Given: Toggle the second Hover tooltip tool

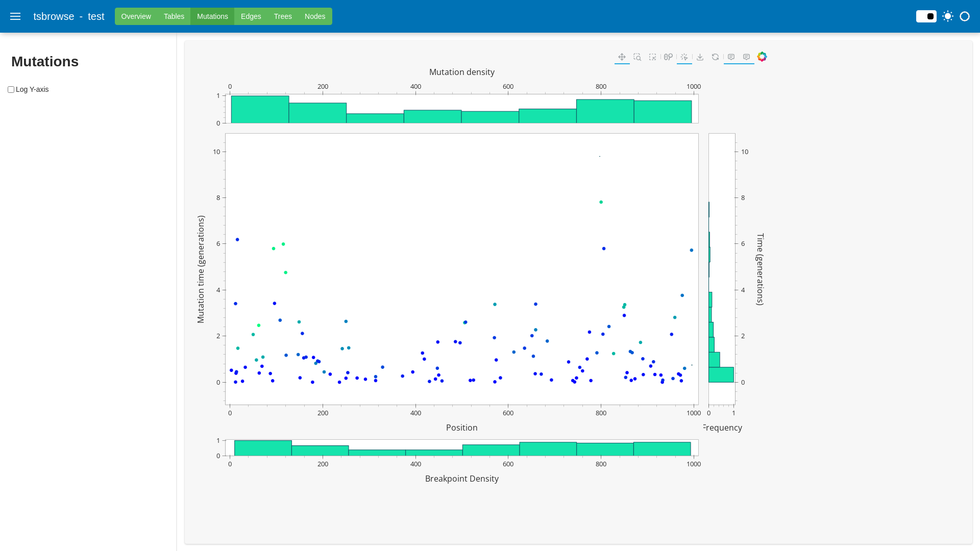Looking at the screenshot, I should (x=746, y=57).
